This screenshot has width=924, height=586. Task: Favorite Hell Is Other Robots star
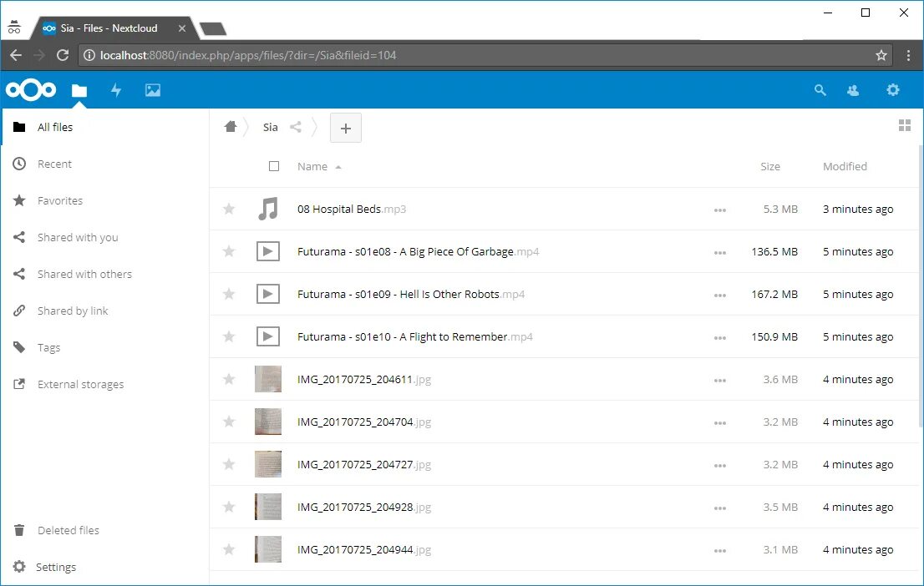[x=229, y=294]
